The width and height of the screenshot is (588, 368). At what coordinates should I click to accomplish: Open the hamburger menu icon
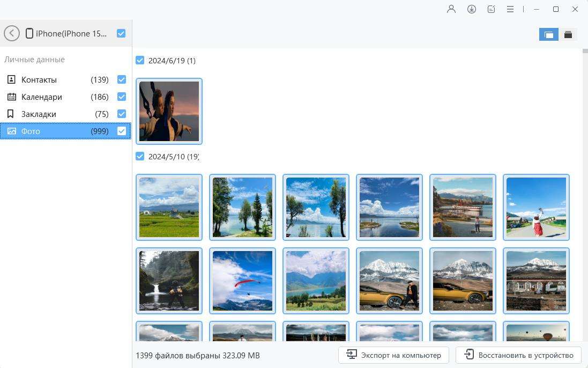click(510, 9)
